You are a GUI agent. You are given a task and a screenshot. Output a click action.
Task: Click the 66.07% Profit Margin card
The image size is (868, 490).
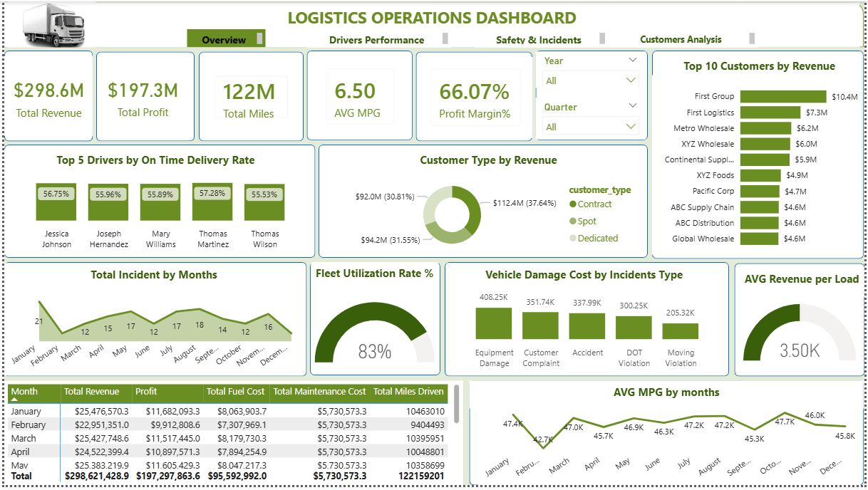[475, 96]
